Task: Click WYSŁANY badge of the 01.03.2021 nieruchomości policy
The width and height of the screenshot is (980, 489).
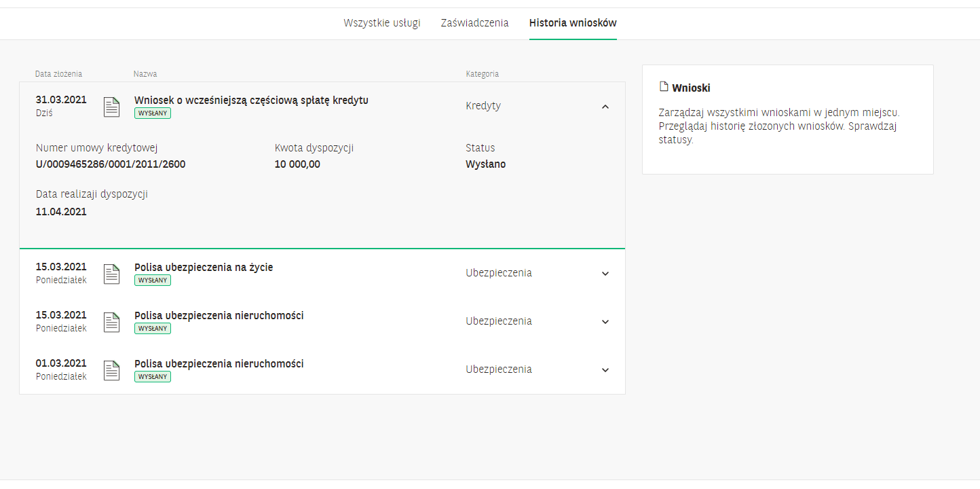Action: click(x=153, y=377)
